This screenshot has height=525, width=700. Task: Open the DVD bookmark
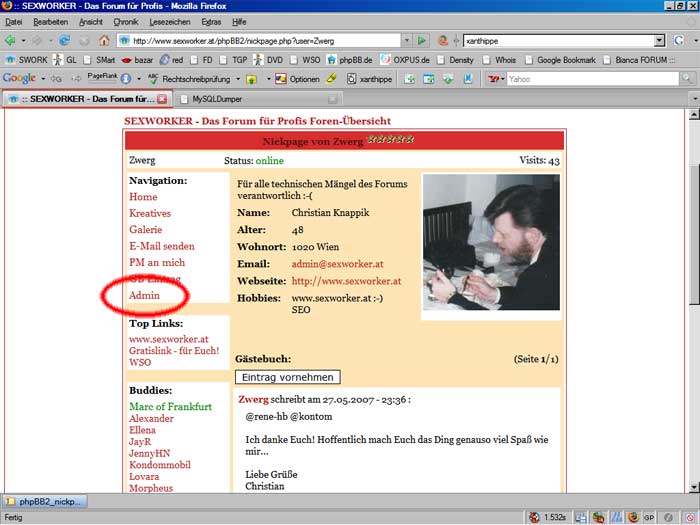click(268, 60)
